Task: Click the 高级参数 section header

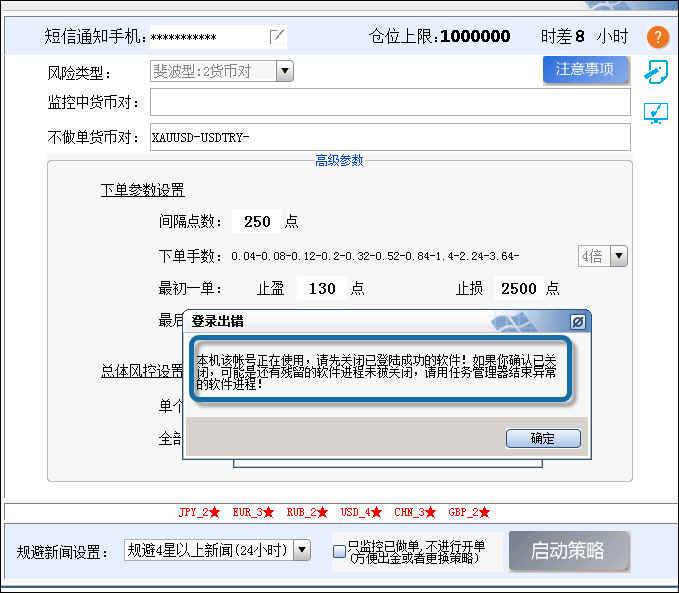Action: coord(339,160)
